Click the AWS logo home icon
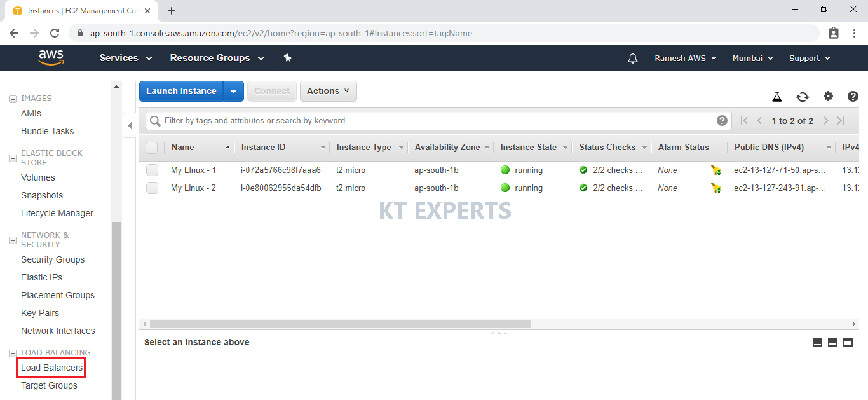The width and height of the screenshot is (868, 400). point(51,58)
